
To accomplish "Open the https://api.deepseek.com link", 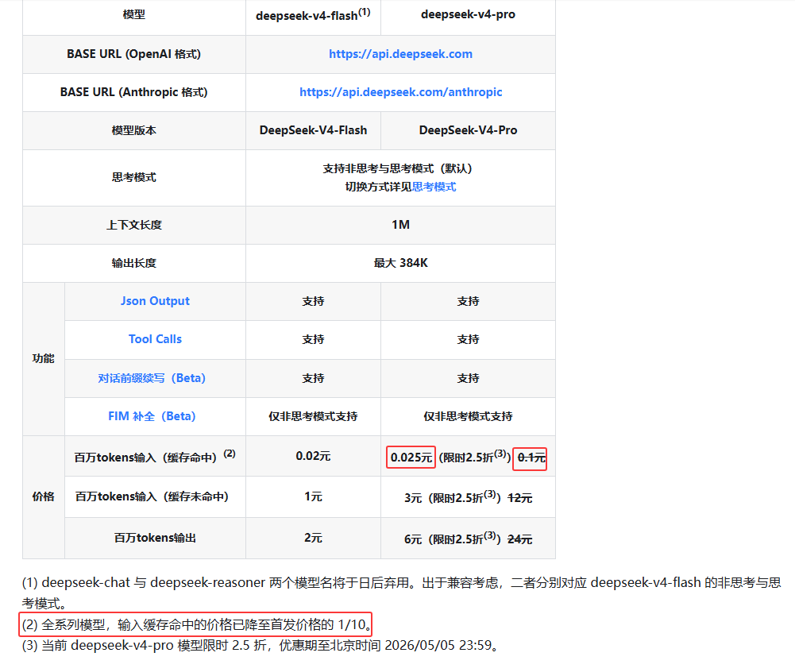I will pyautogui.click(x=400, y=54).
